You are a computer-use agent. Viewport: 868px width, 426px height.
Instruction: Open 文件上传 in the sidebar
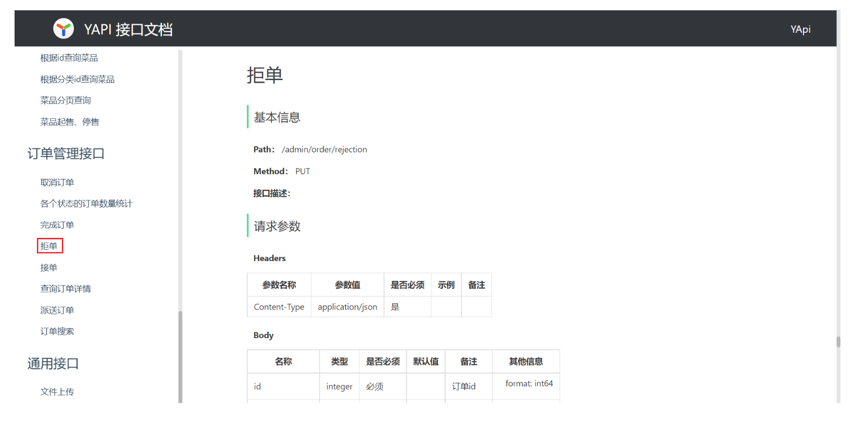click(x=57, y=392)
